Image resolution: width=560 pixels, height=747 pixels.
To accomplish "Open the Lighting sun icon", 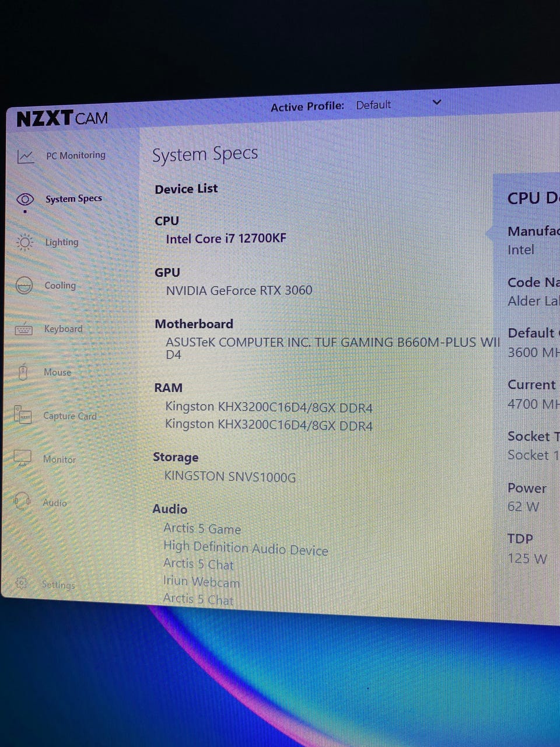I will 24,242.
